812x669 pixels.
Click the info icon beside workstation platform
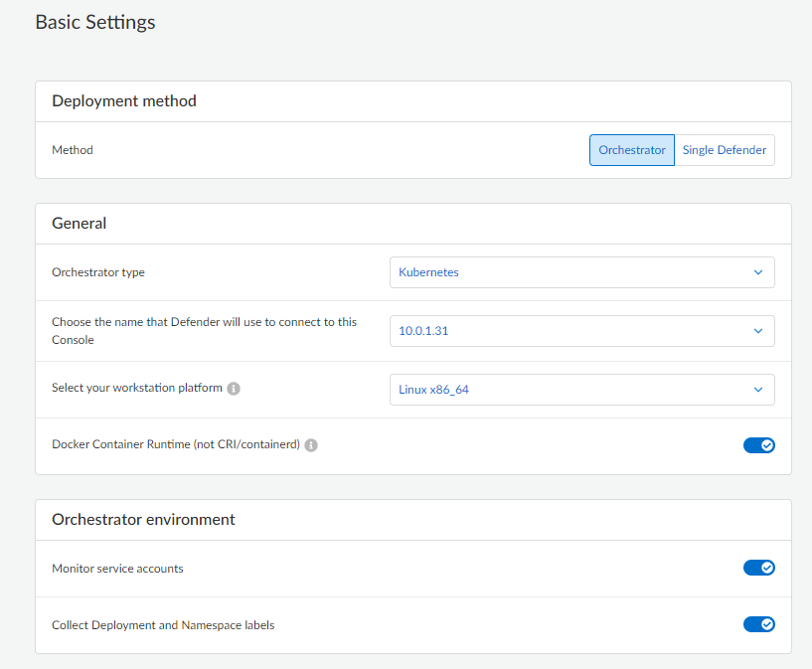tap(234, 389)
